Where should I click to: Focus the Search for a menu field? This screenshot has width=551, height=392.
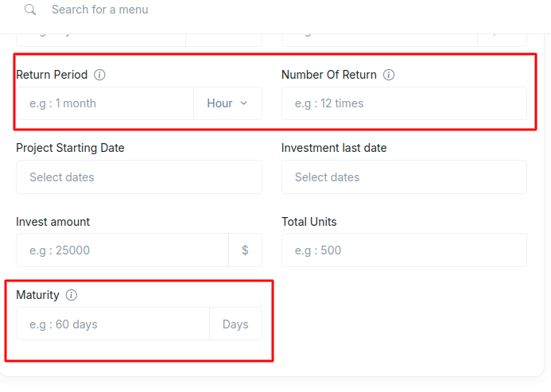point(100,10)
